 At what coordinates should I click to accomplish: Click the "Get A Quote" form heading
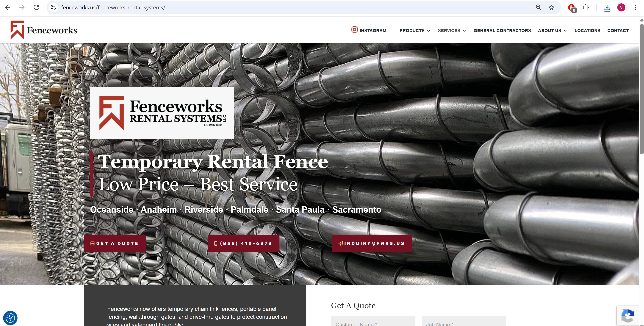353,305
